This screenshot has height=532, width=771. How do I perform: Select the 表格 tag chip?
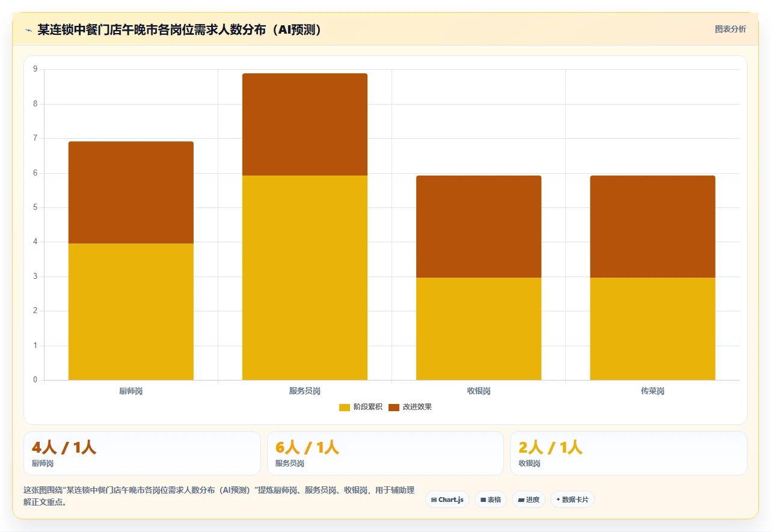[x=491, y=500]
